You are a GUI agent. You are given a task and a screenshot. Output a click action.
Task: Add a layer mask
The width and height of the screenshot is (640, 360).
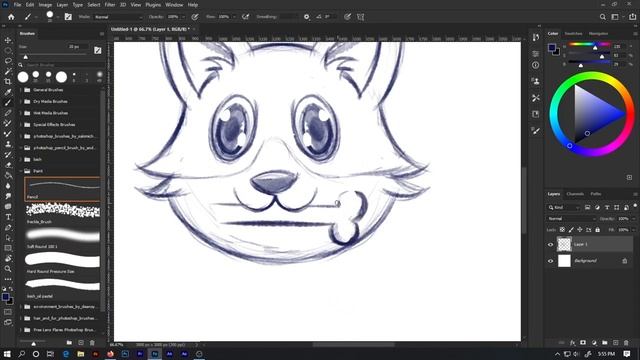pyautogui.click(x=583, y=343)
